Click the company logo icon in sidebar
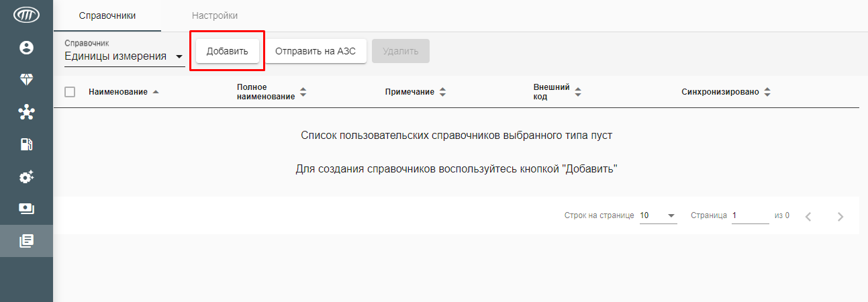Image resolution: width=868 pixels, height=302 pixels. [26, 15]
